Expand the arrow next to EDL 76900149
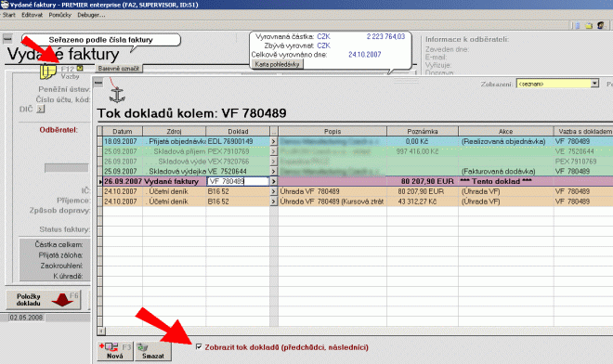Screen dimensions: 613x364 click(x=274, y=141)
